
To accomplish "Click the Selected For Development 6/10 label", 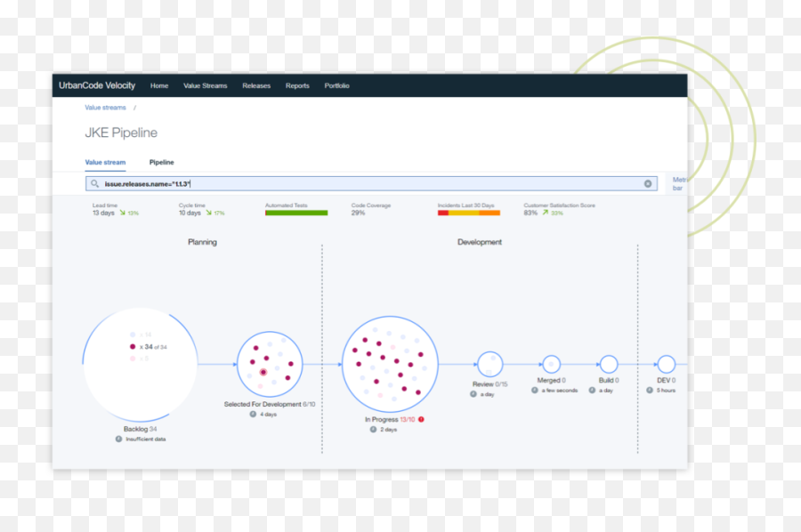I will (x=270, y=405).
